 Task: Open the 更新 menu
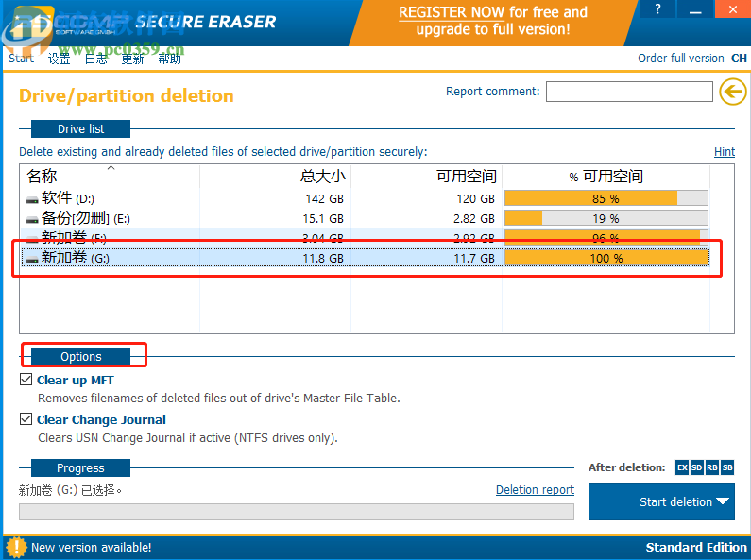tap(132, 59)
